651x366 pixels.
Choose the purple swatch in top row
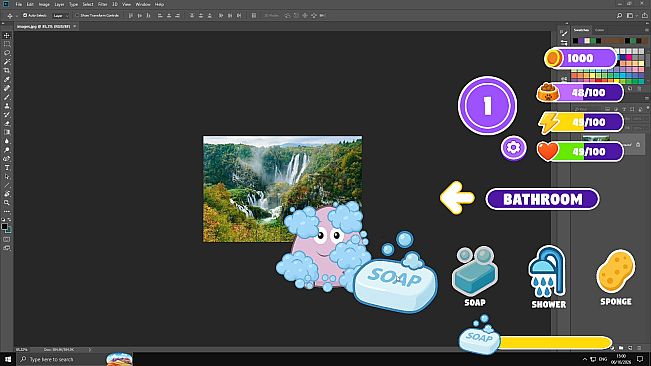pos(581,41)
